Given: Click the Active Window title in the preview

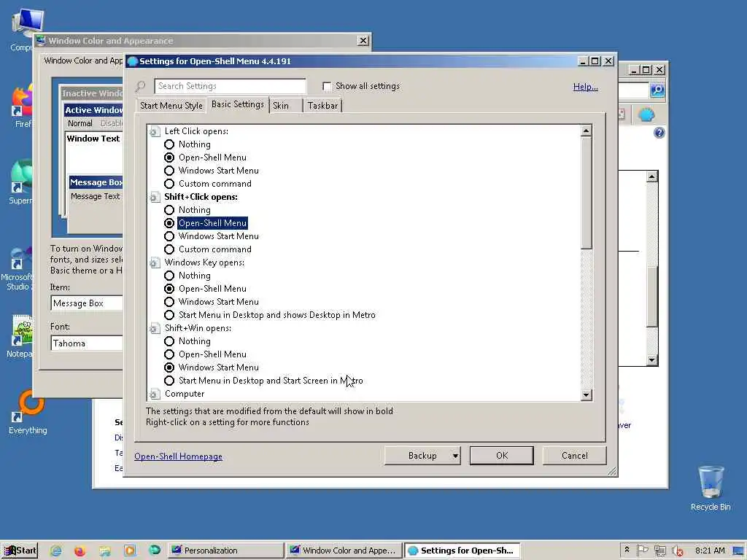Looking at the screenshot, I should [93, 110].
